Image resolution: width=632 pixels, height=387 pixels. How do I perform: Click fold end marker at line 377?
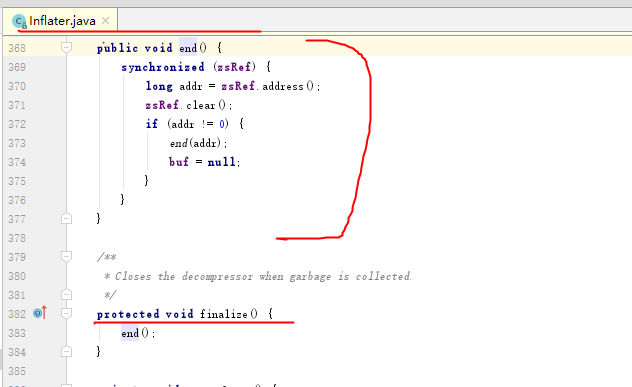tap(67, 218)
